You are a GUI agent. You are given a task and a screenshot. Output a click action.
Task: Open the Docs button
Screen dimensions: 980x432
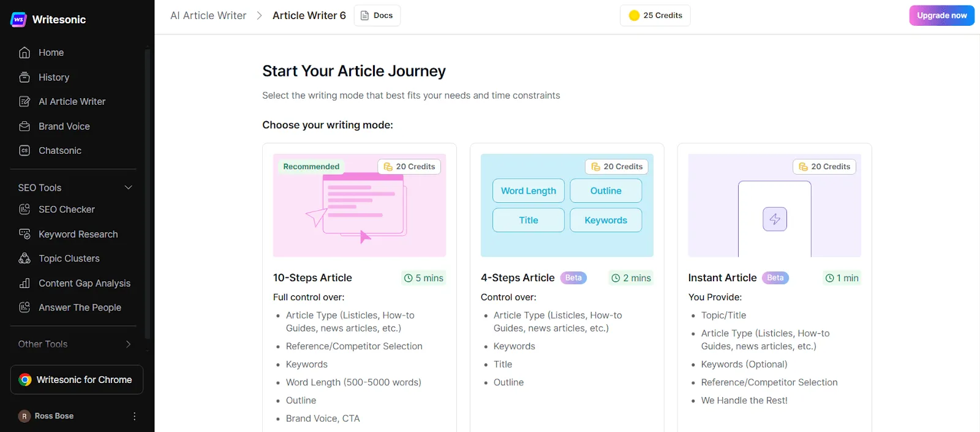click(377, 15)
